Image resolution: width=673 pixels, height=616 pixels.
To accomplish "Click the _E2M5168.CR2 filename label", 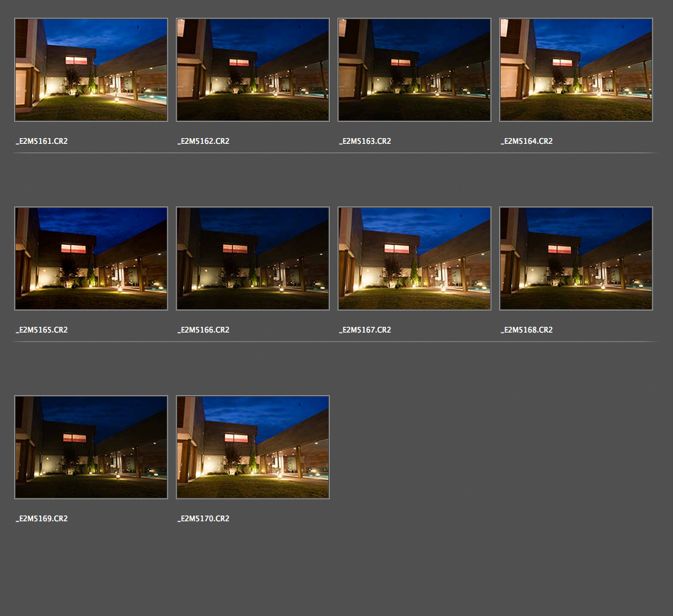I will (527, 330).
